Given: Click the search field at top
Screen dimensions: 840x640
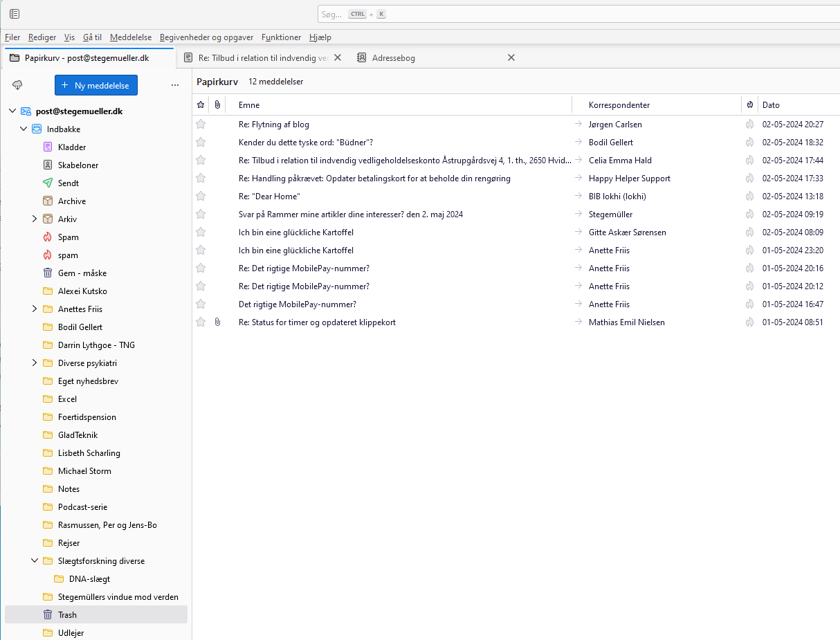Looking at the screenshot, I should [578, 14].
